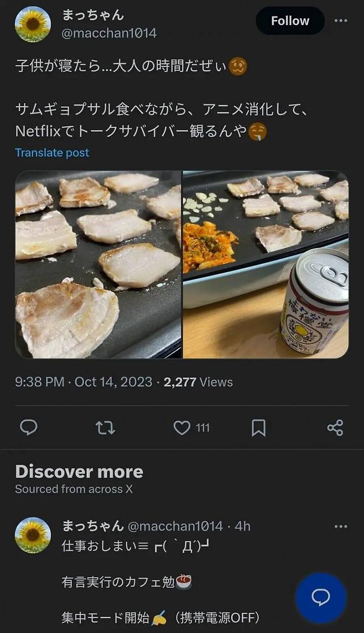Viewport: 364px width, 633px height.
Task: Open the 4h timestamp on the second post
Action: coord(242,526)
